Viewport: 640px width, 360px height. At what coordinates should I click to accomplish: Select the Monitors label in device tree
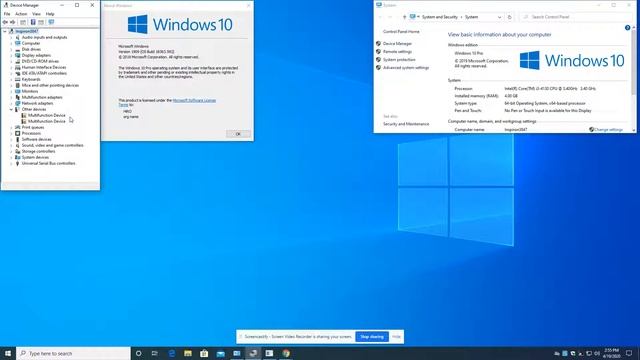tap(30, 91)
